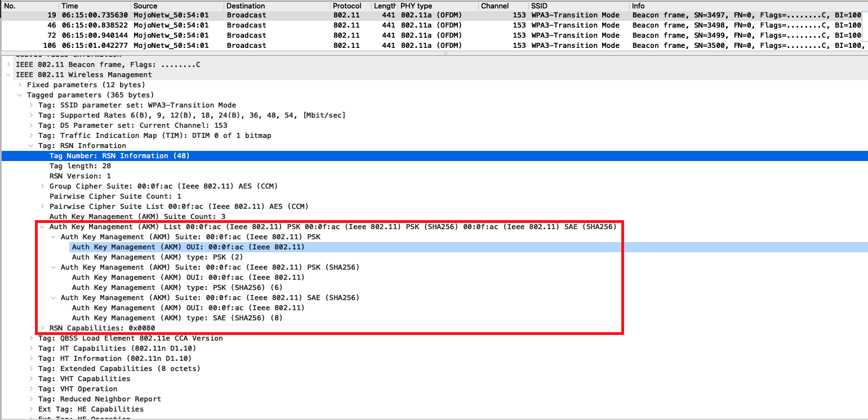Expand Tag: SSID parameter set WPA3-Transition Mode
868x420 pixels.
tap(31, 105)
